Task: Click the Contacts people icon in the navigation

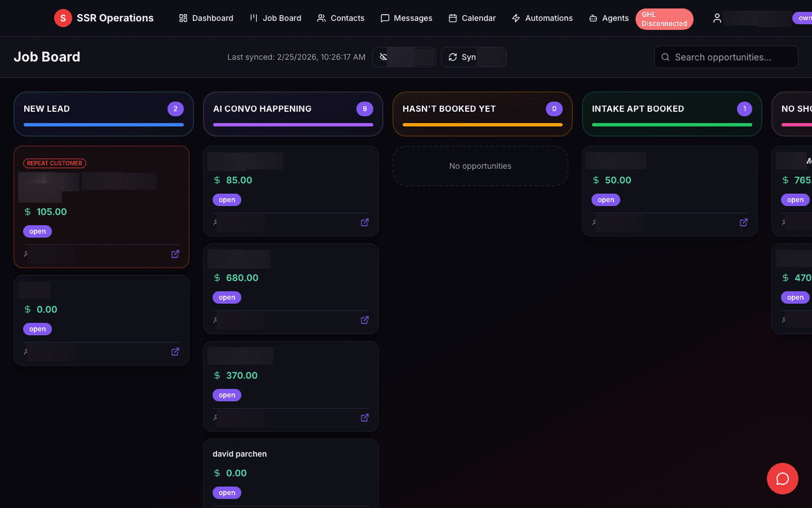Action: [x=321, y=17]
